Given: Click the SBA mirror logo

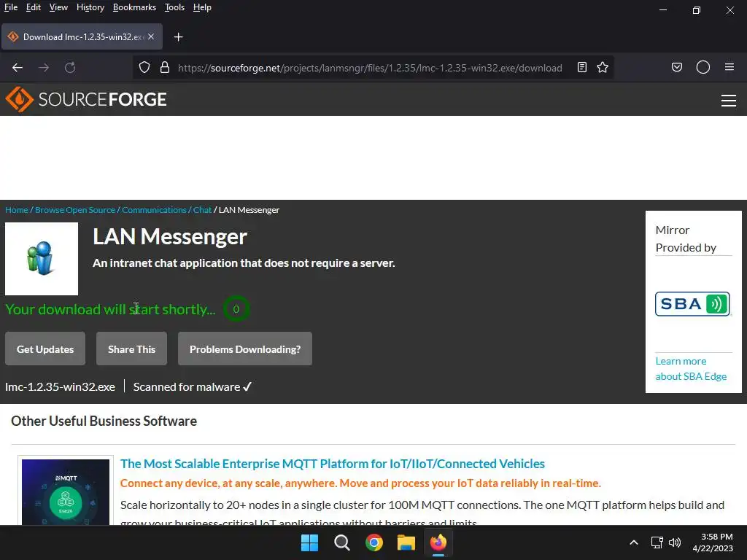Looking at the screenshot, I should point(692,304).
